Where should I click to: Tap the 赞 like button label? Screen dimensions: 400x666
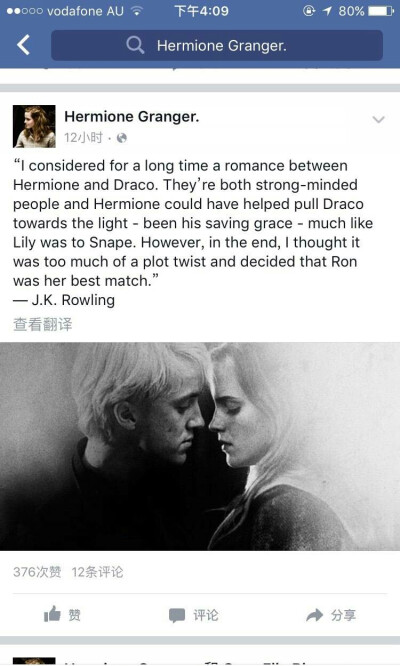[x=75, y=615]
